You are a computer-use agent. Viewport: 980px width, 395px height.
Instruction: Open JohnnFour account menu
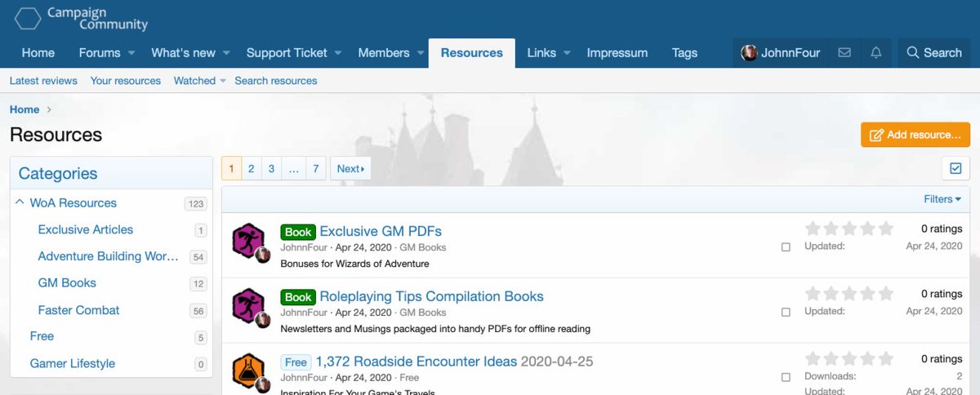coord(781,53)
